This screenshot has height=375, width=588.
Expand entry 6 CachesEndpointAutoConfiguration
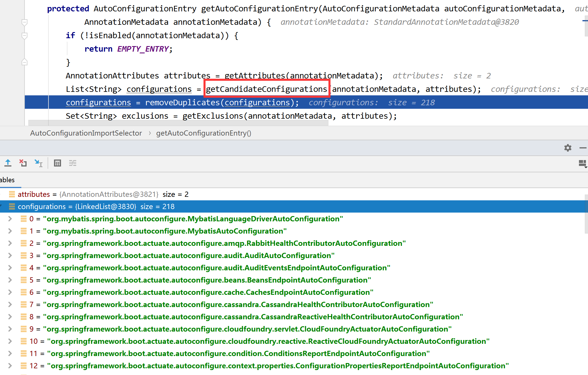(10, 292)
